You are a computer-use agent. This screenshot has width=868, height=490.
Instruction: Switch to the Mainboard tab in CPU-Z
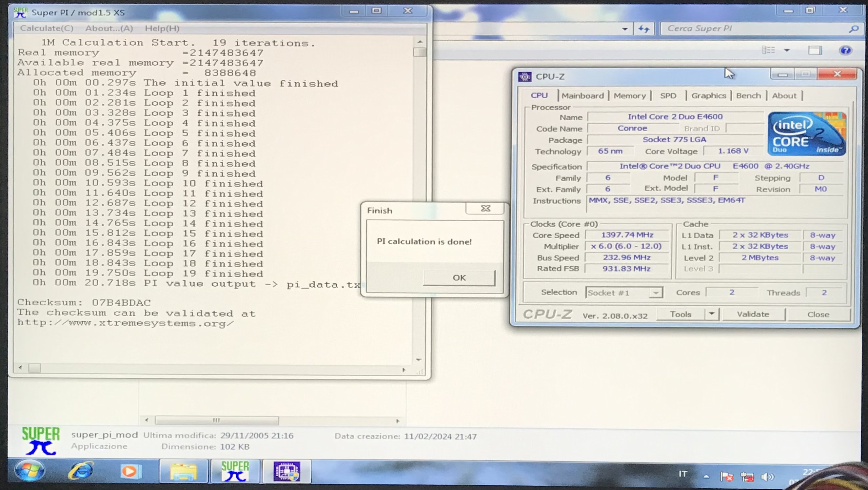click(x=582, y=96)
